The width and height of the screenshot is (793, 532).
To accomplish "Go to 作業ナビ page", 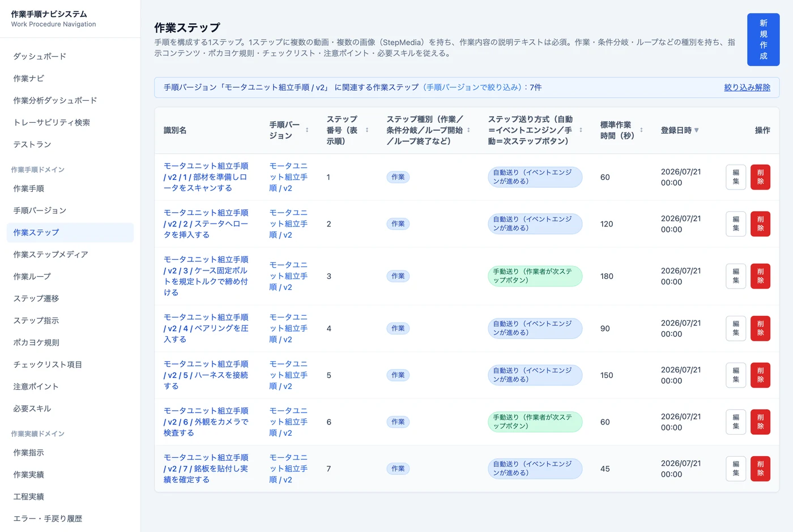I will point(70,78).
